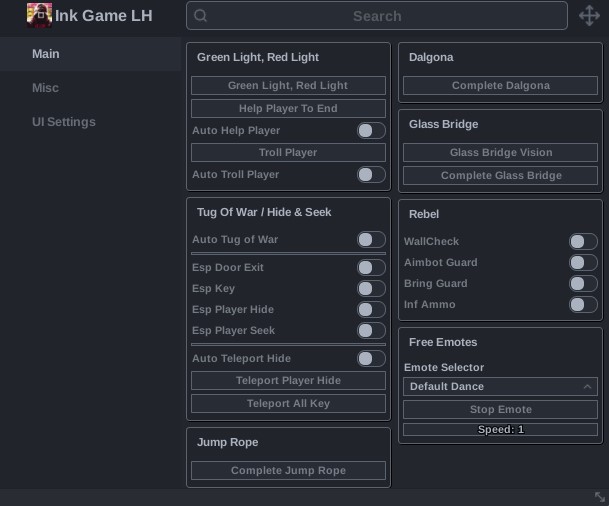This screenshot has height=506, width=609.
Task: Click Help Player To End button
Action: 288,108
